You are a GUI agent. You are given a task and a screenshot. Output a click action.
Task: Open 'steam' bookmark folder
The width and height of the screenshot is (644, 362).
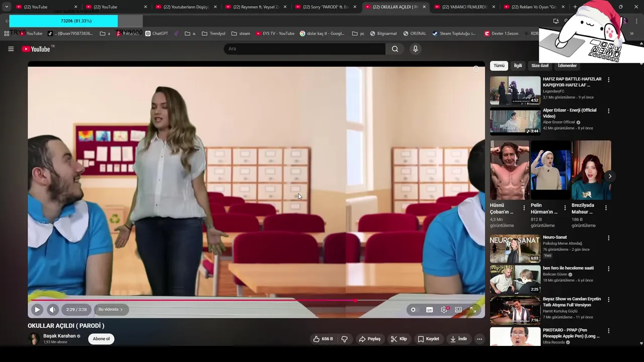240,34
